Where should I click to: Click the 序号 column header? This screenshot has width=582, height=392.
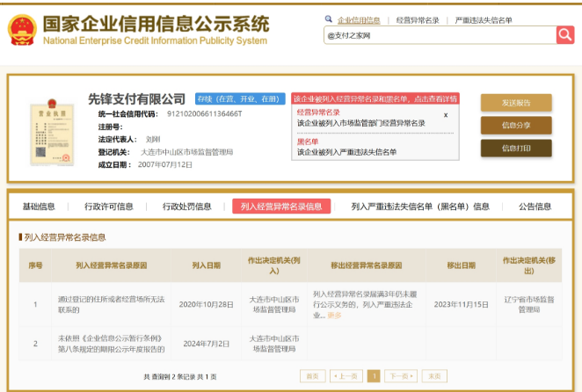pos(35,265)
